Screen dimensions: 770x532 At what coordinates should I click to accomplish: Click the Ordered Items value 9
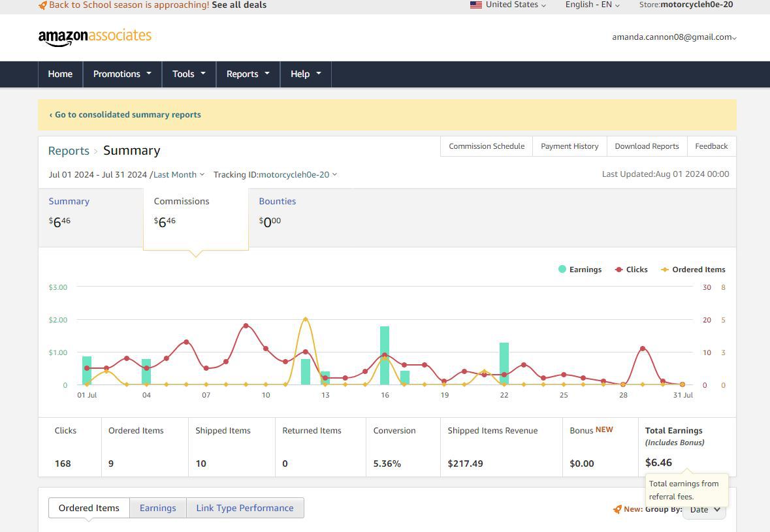pyautogui.click(x=111, y=463)
